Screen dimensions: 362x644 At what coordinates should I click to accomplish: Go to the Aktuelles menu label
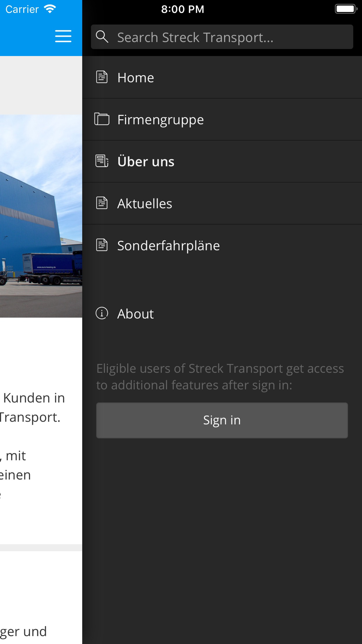click(x=144, y=204)
